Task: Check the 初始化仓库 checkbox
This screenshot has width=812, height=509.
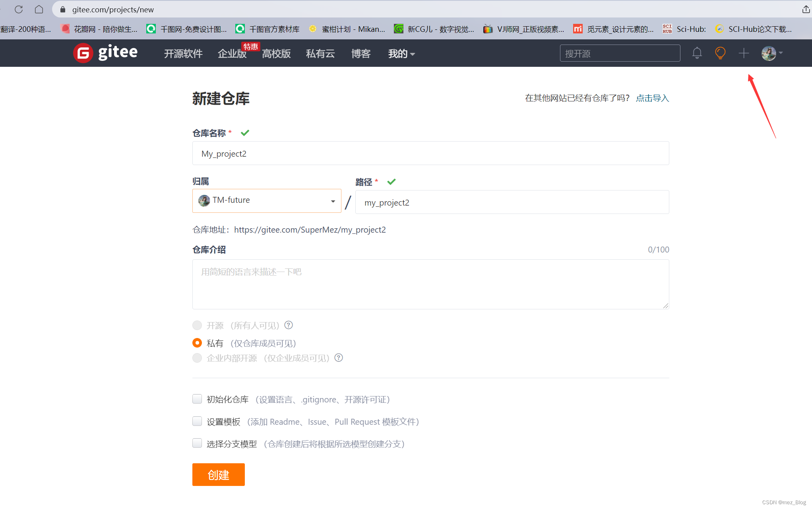Action: tap(197, 399)
